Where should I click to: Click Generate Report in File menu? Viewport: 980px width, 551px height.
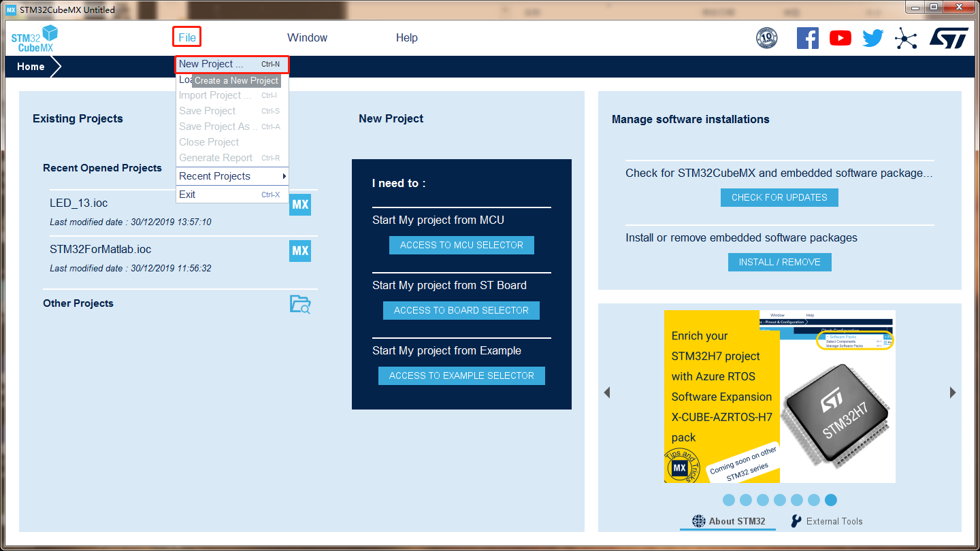point(232,158)
